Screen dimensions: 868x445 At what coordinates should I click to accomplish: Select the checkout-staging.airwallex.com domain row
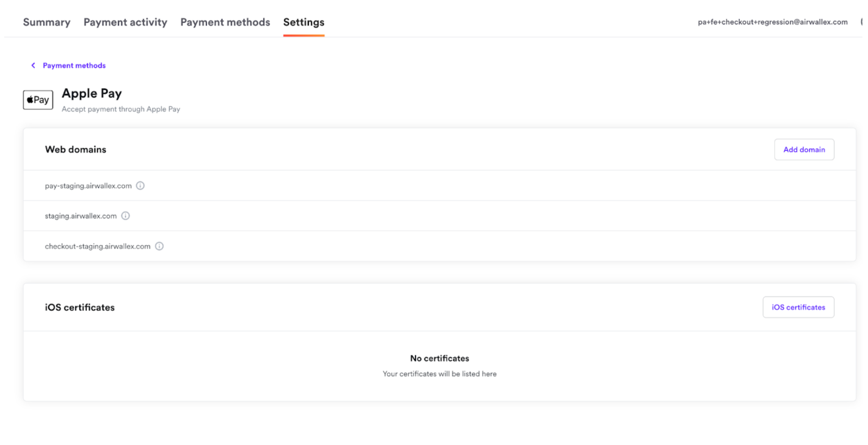click(98, 246)
